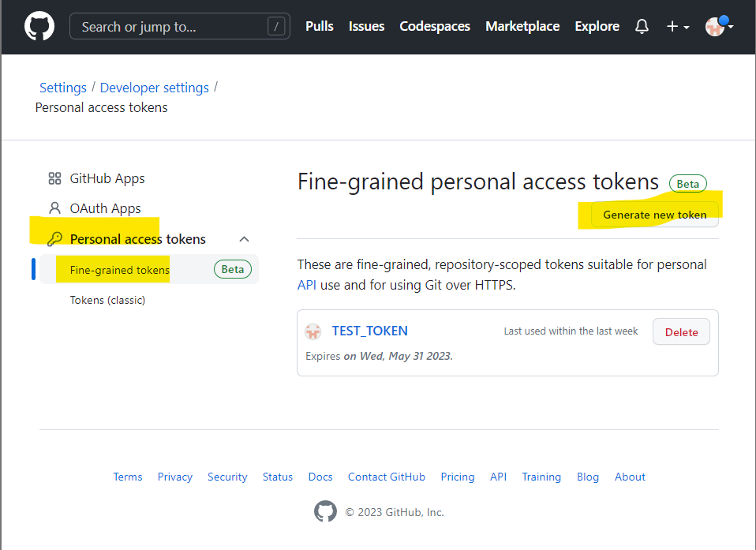This screenshot has height=550, width=756.
Task: Open the GitHub logo home link in header
Action: coord(39,26)
